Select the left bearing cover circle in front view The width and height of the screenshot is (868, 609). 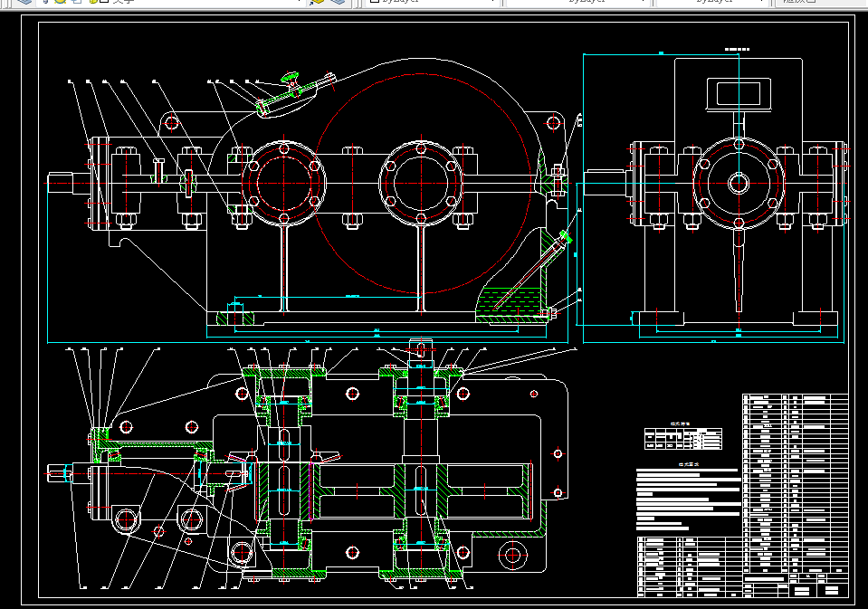[284, 184]
